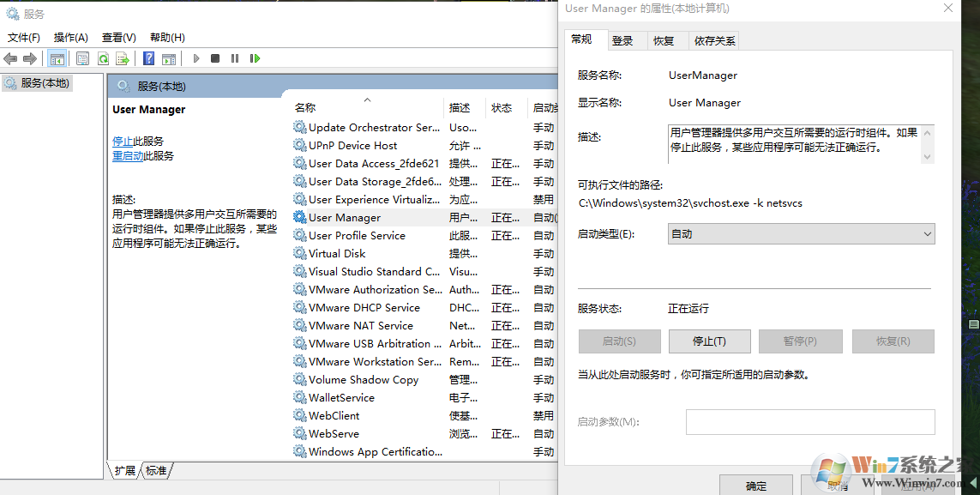980x495 pixels.
Task: Click the 启动(S) button in the dialog
Action: tap(619, 341)
